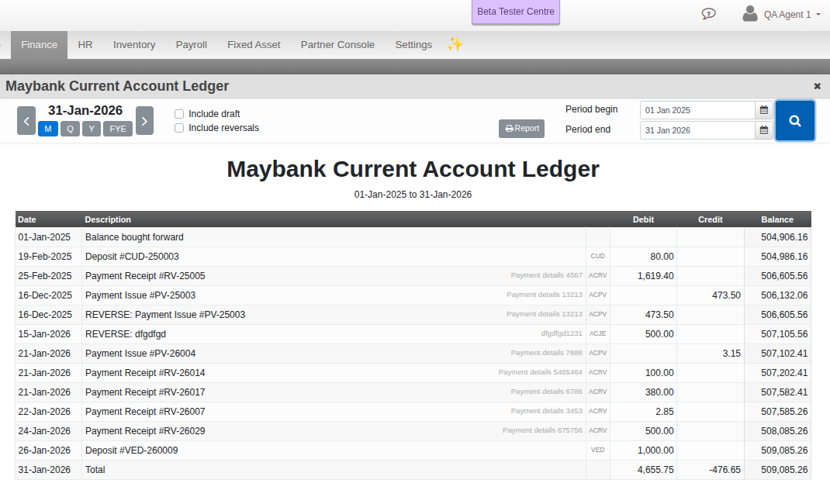Viewport: 830px width, 504px height.
Task: Open the HR tab
Action: coord(85,45)
